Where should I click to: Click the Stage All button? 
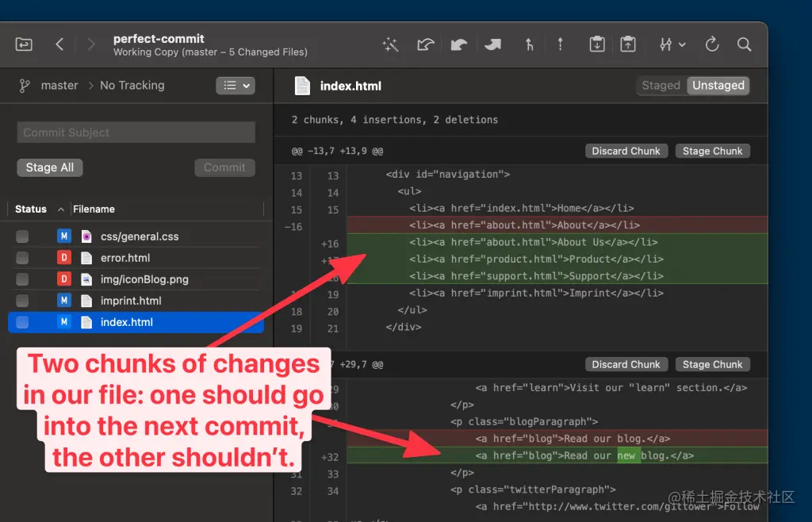pos(50,167)
